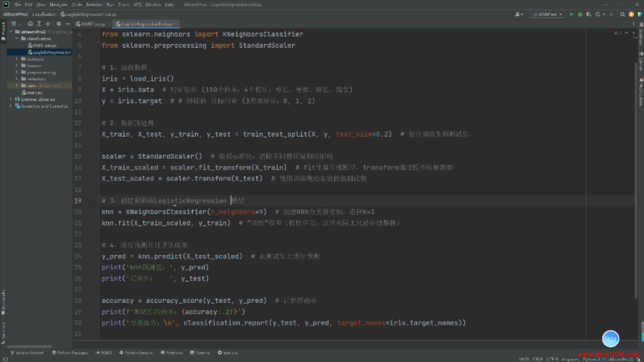Expand External Libraries node

click(11, 99)
